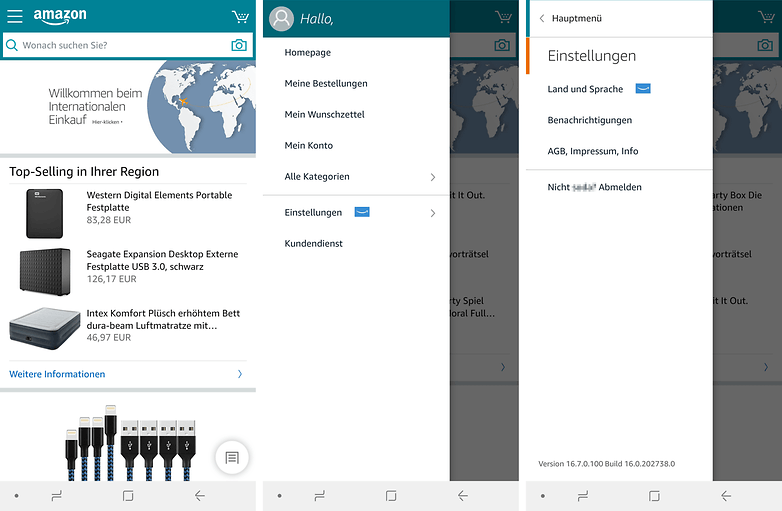Viewport: 782px width, 511px height.
Task: Select 'Seagate Expansion Desktop Externe Festplatte' title
Action: (162, 260)
